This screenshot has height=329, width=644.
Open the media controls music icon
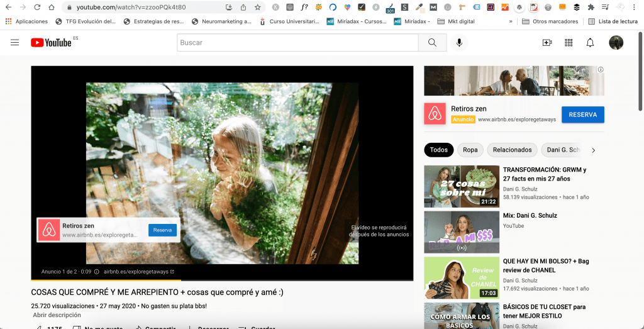[x=605, y=7]
